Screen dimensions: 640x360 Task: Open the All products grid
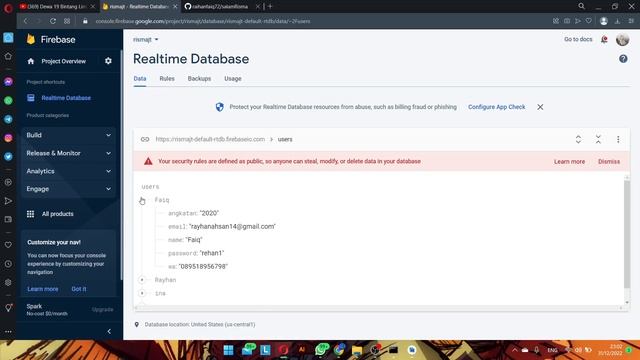pos(50,214)
